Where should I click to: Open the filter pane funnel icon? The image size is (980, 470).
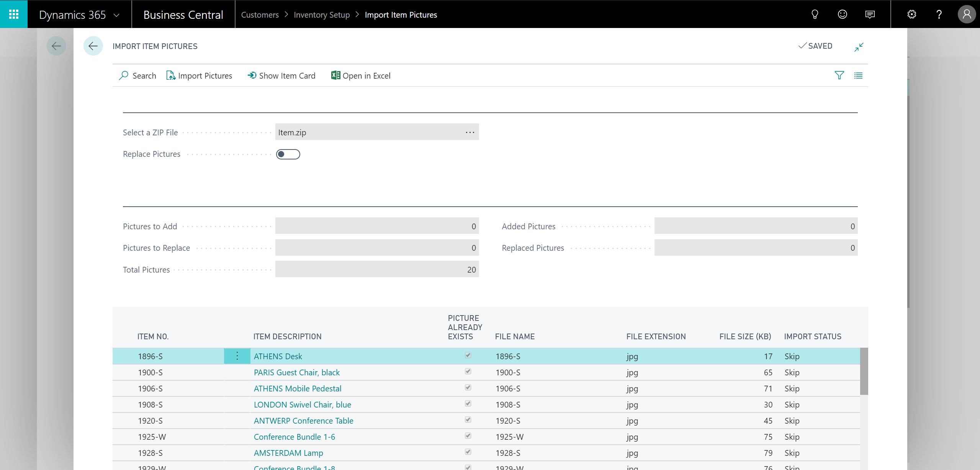[x=839, y=76]
